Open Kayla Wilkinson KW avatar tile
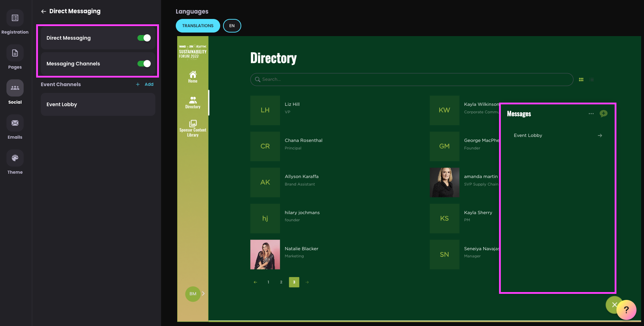The width and height of the screenshot is (644, 326). (445, 110)
